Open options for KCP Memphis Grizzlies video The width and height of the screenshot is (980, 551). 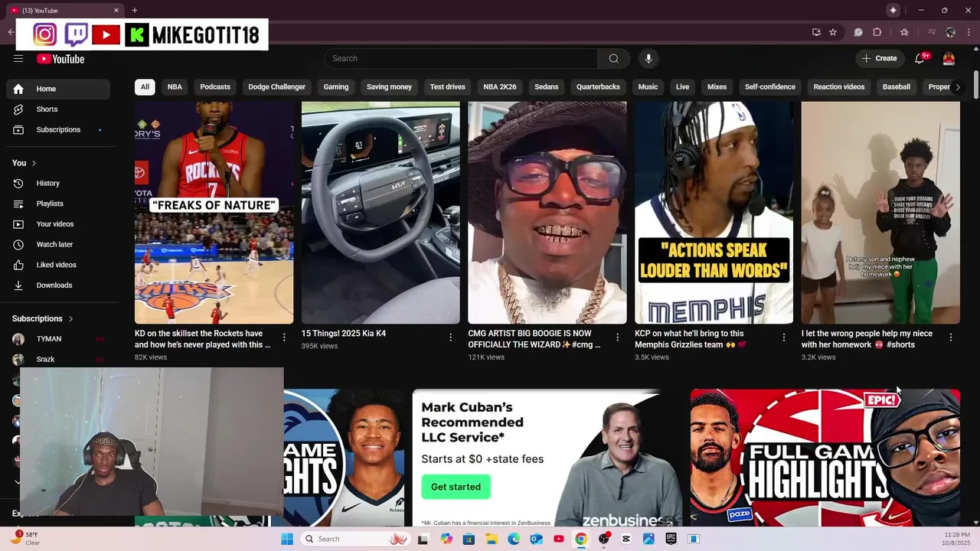(x=783, y=337)
